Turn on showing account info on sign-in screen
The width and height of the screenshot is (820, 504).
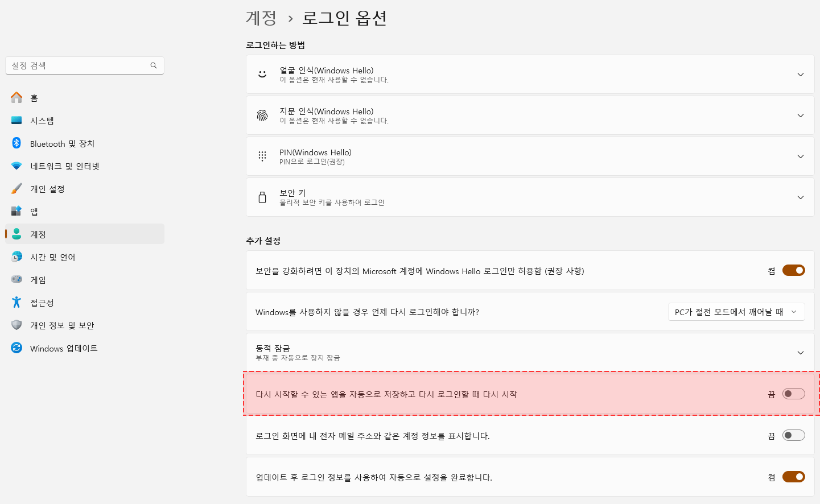793,435
